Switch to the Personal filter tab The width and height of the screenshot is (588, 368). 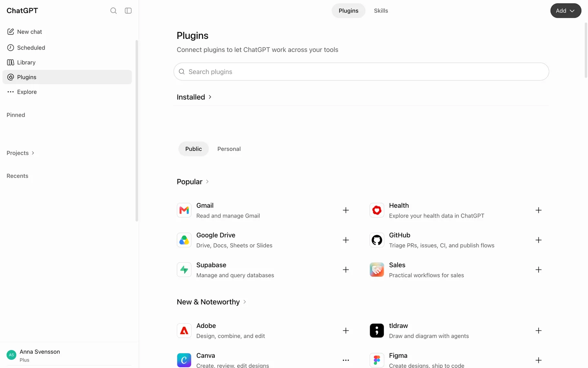[229, 149]
